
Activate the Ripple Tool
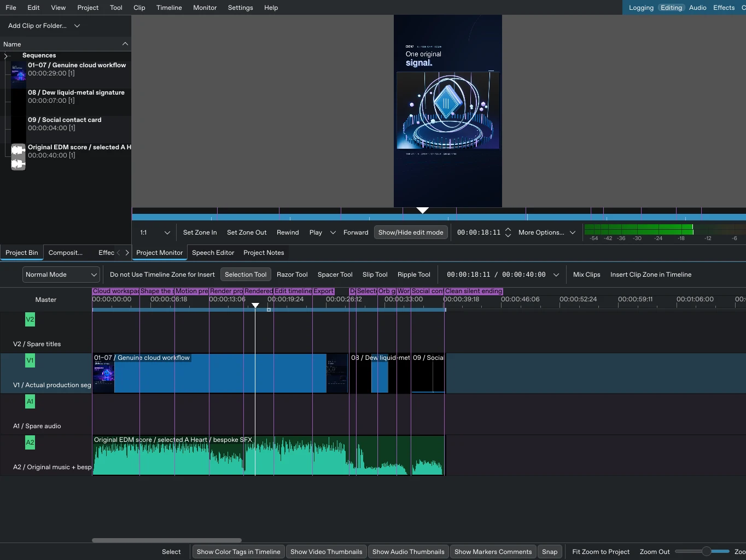414,275
